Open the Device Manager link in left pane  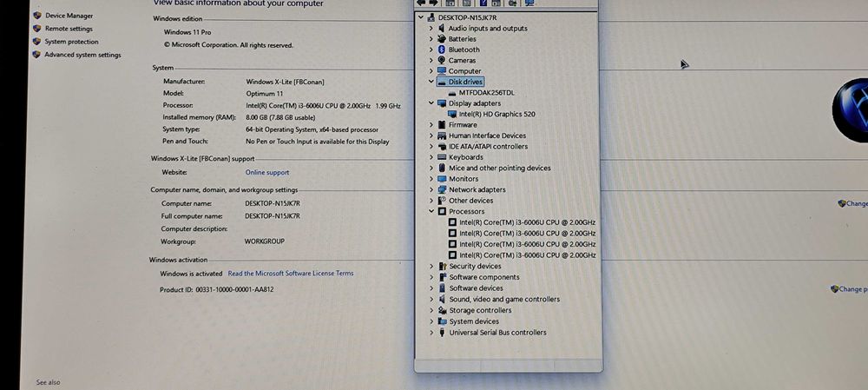point(69,16)
